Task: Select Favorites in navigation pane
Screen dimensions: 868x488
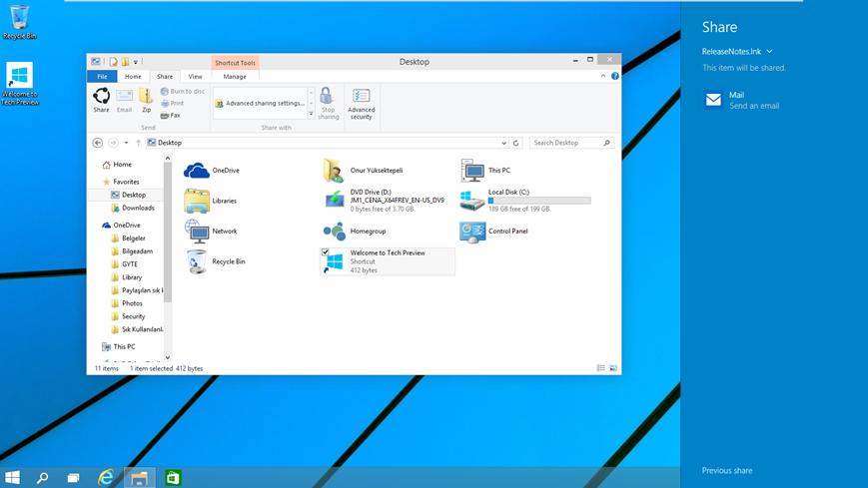Action: (x=120, y=182)
